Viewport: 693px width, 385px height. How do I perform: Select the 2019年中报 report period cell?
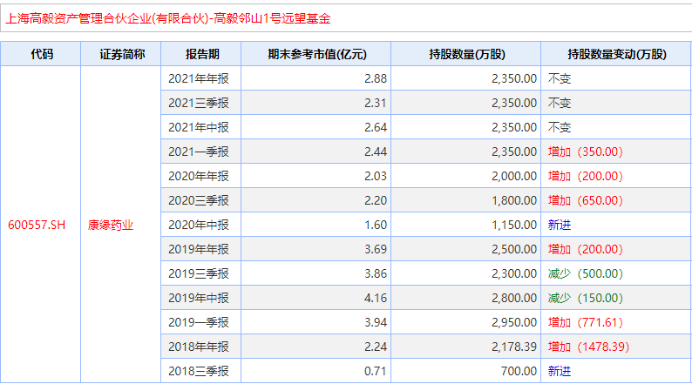point(201,298)
